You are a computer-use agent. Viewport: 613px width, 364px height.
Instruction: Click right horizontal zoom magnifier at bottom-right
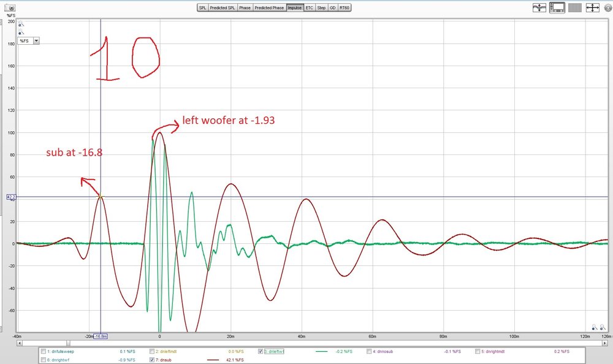[604, 327]
